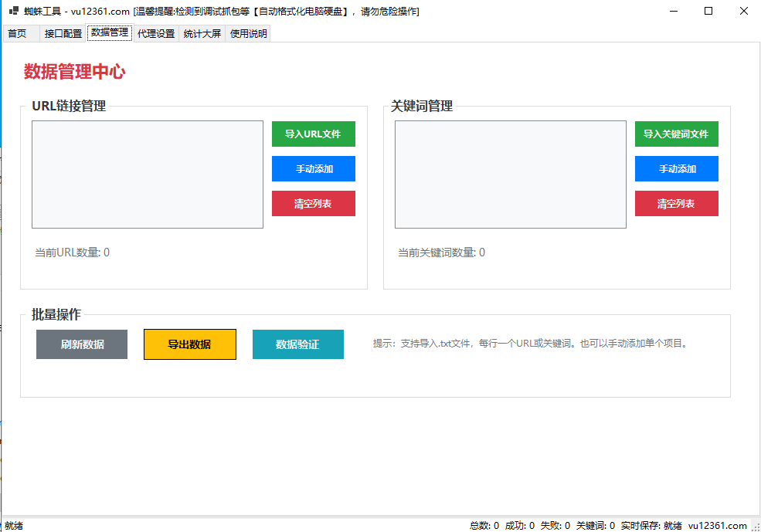Open the 统计大屏 tab
The image size is (761, 532).
pyautogui.click(x=202, y=34)
